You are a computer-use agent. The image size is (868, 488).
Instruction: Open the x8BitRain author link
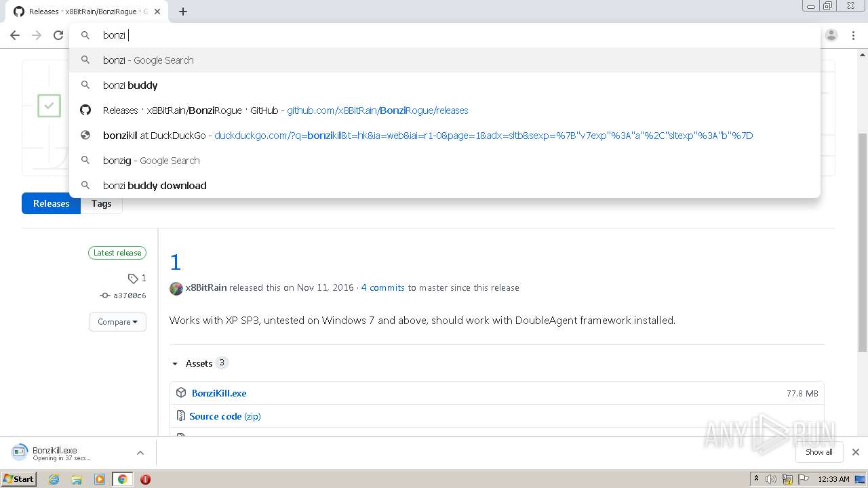click(x=206, y=287)
